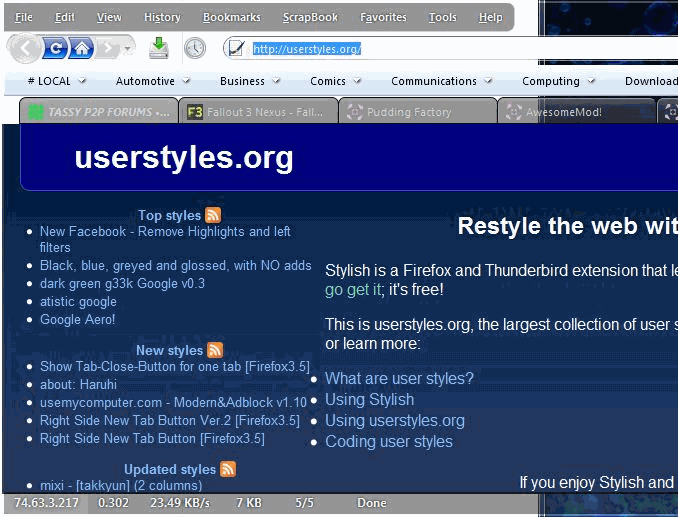678x517 pixels.
Task: Open the Top styles heading link
Action: click(170, 215)
